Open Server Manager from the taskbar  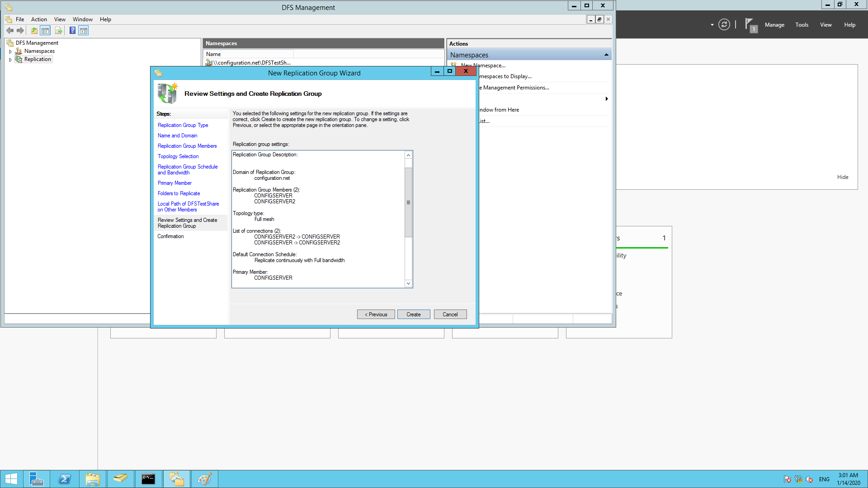37,479
